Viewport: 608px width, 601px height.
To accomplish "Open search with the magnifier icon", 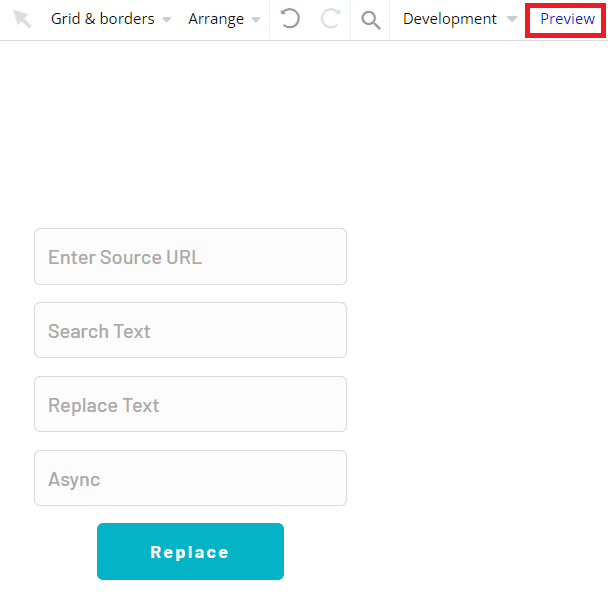I will pos(371,19).
